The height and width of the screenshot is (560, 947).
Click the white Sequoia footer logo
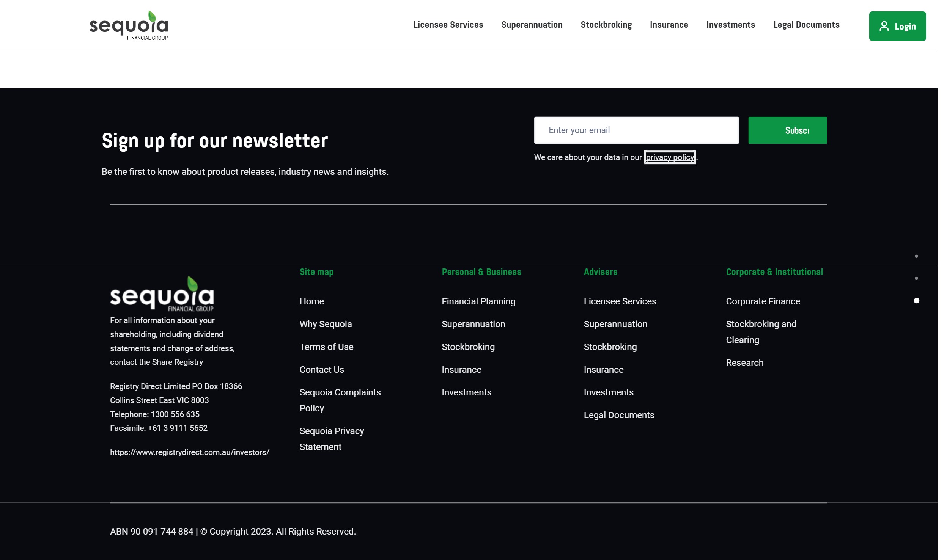(x=162, y=294)
